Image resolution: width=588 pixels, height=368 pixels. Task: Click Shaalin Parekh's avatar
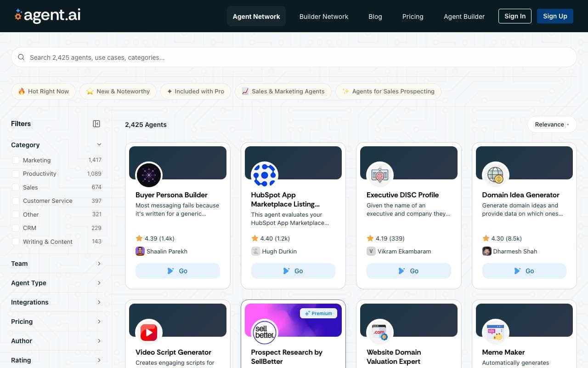pyautogui.click(x=140, y=251)
